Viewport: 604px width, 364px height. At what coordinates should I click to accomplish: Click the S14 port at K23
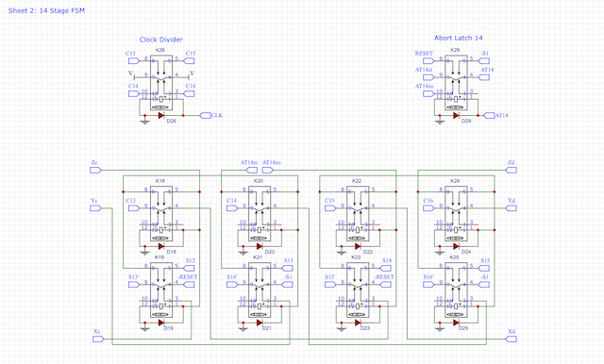pos(385,268)
